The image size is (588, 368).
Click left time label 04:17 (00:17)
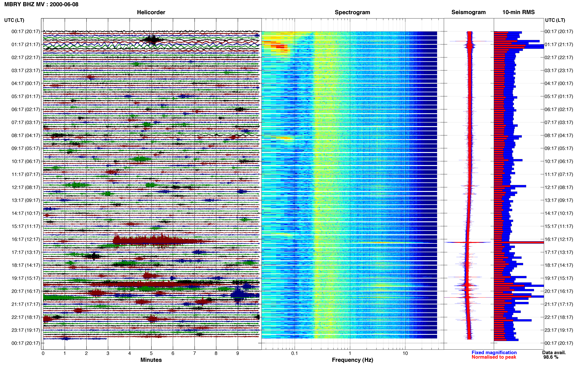[x=26, y=83]
